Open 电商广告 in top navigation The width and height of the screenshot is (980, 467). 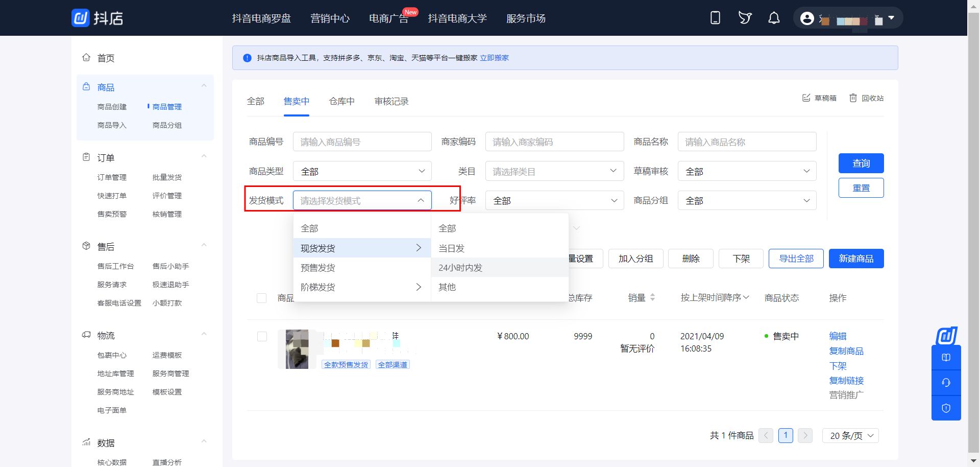click(x=388, y=18)
